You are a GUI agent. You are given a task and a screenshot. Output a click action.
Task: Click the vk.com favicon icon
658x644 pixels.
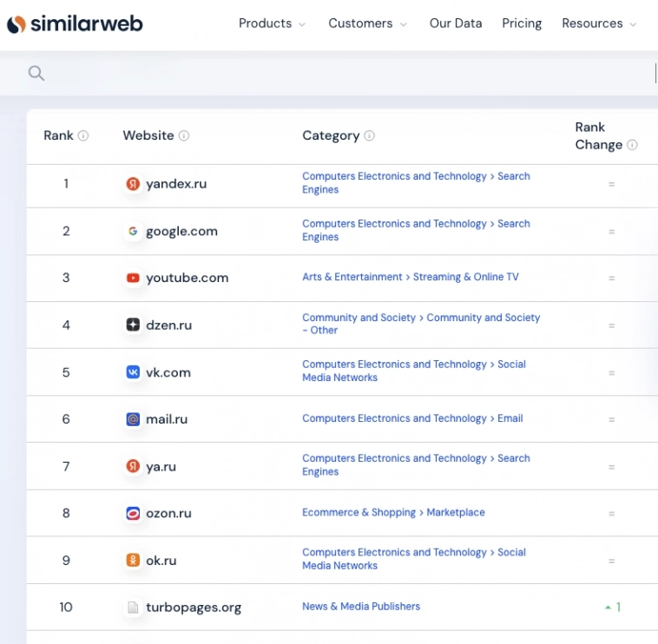(133, 372)
